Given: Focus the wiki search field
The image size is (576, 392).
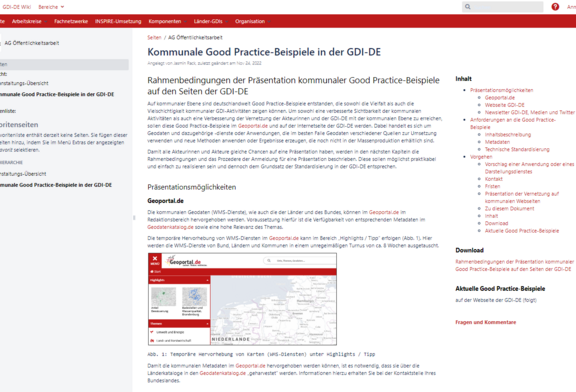Looking at the screenshot, I should click(x=502, y=7).
